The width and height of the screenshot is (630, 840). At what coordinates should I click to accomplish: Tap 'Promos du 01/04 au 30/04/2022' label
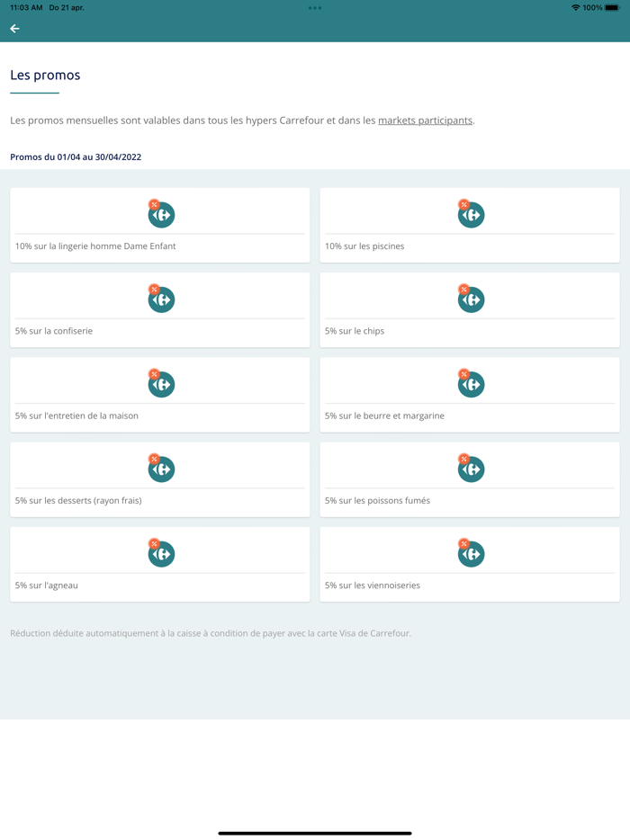click(x=76, y=157)
